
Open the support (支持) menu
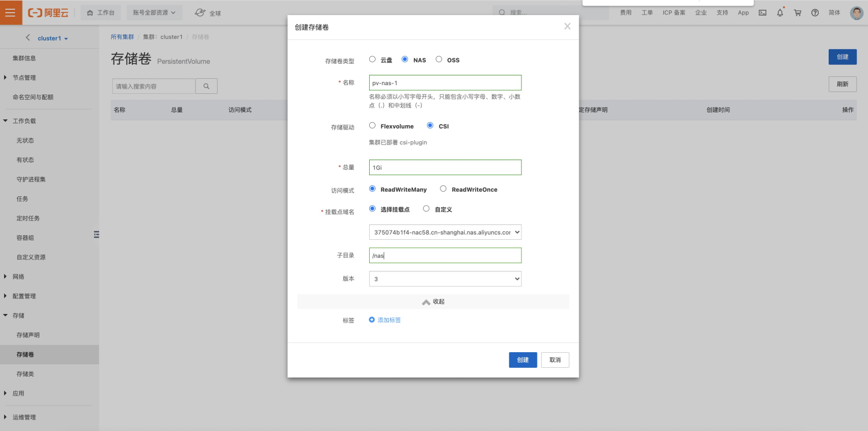tap(722, 13)
